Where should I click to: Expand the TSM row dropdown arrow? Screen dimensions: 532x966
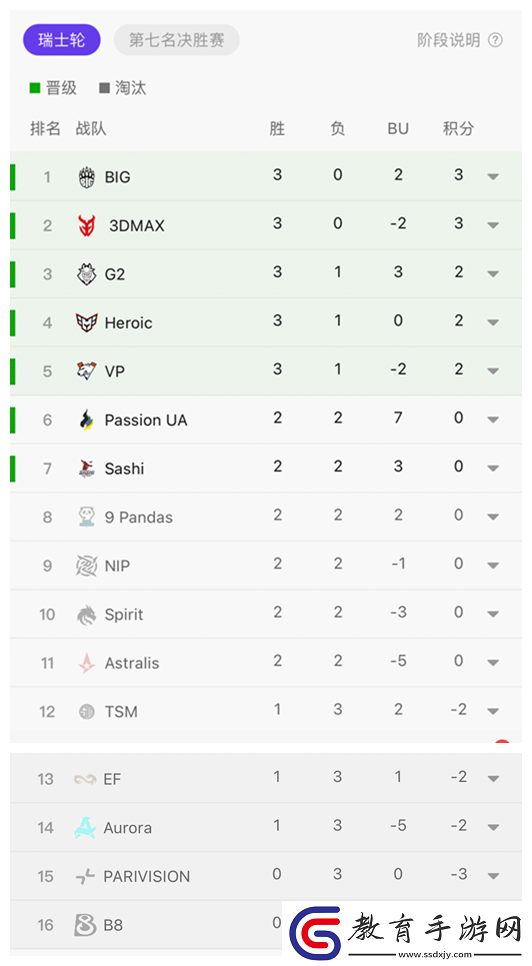[x=493, y=711]
